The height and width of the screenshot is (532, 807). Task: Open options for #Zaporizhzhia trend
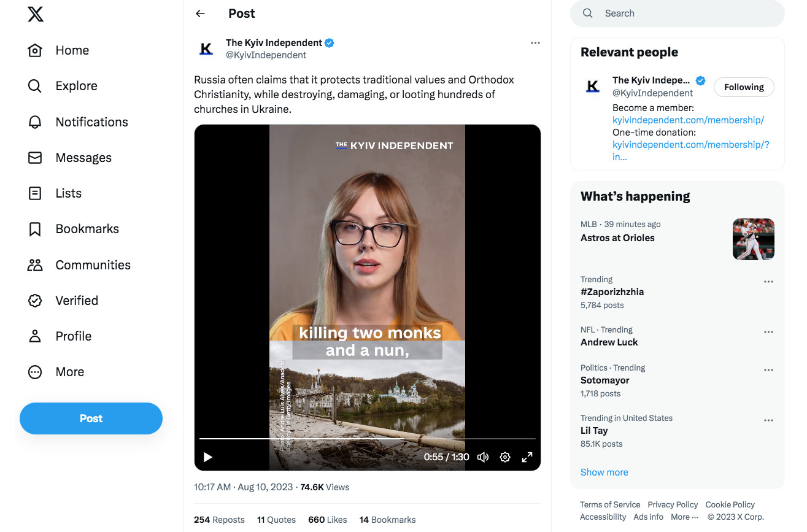(x=768, y=282)
